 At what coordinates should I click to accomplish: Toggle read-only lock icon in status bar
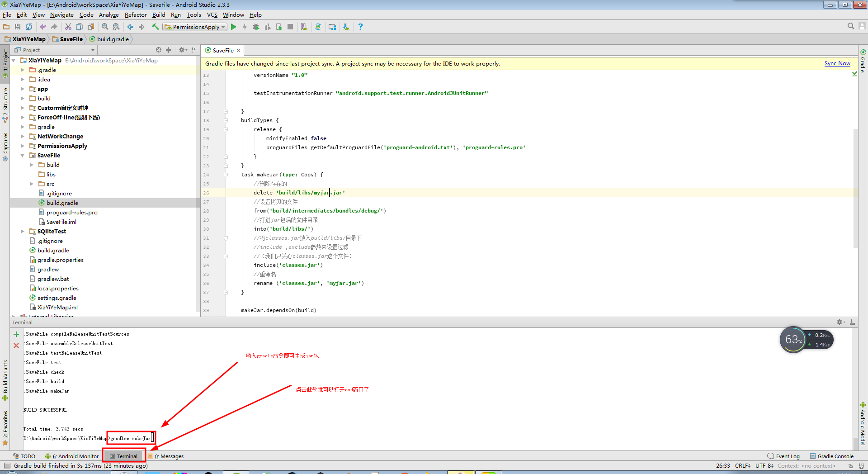(850, 466)
